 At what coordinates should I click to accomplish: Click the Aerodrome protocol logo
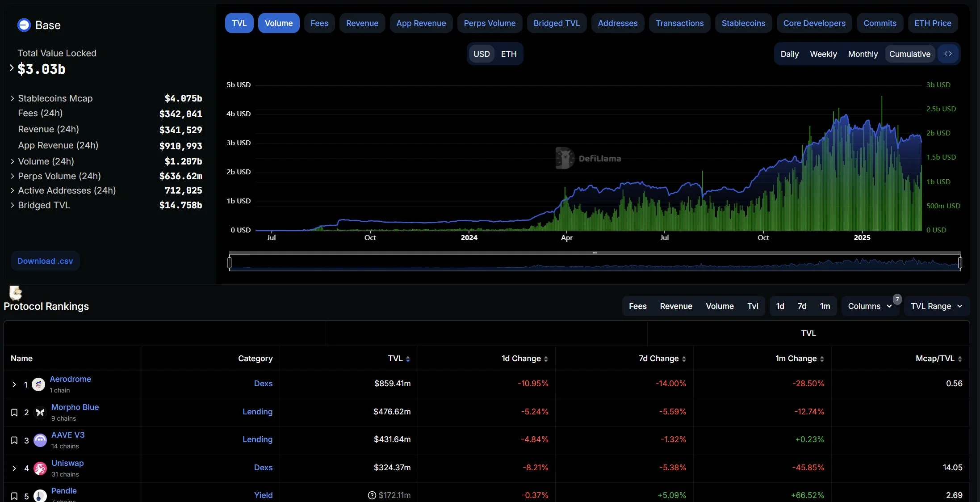38,384
